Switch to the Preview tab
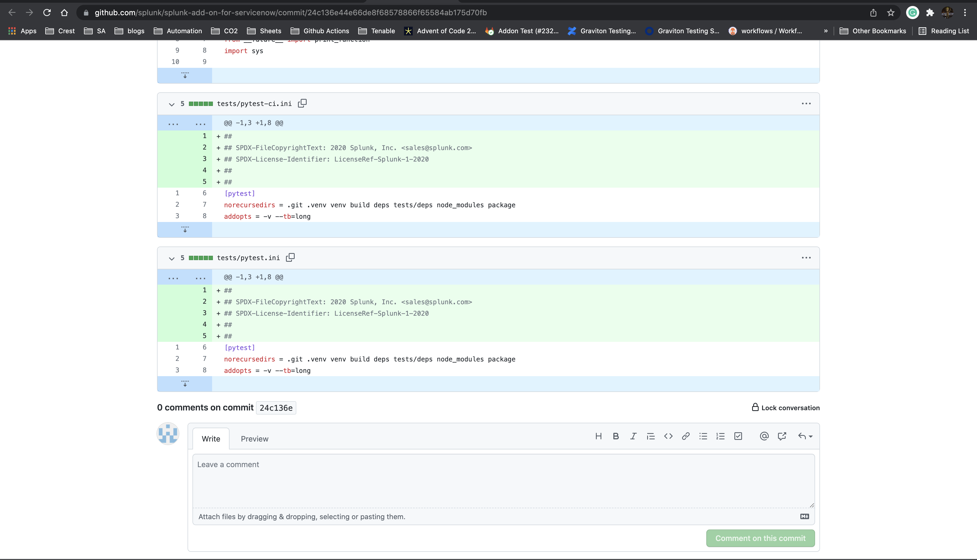The width and height of the screenshot is (977, 560). tap(254, 439)
